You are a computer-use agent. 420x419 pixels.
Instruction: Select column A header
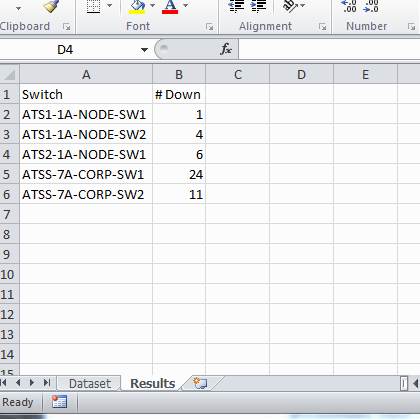(x=86, y=74)
